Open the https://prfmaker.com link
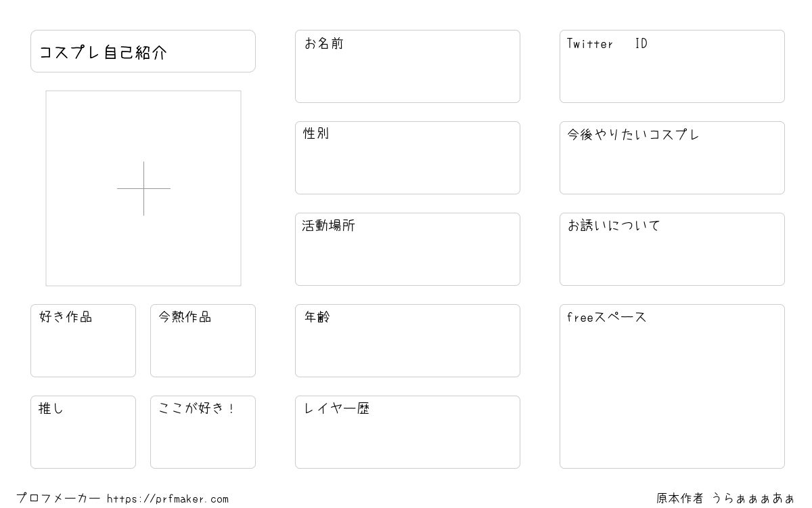The height and width of the screenshot is (508, 812). (168, 499)
